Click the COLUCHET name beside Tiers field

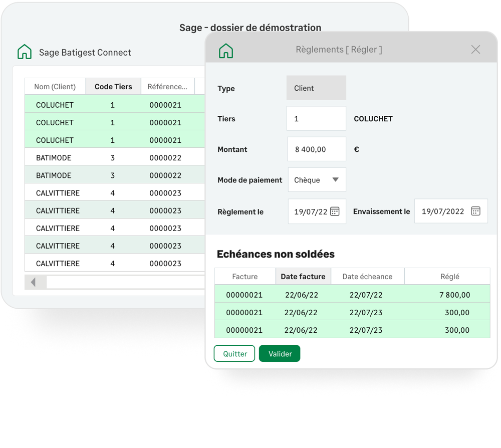tap(373, 119)
